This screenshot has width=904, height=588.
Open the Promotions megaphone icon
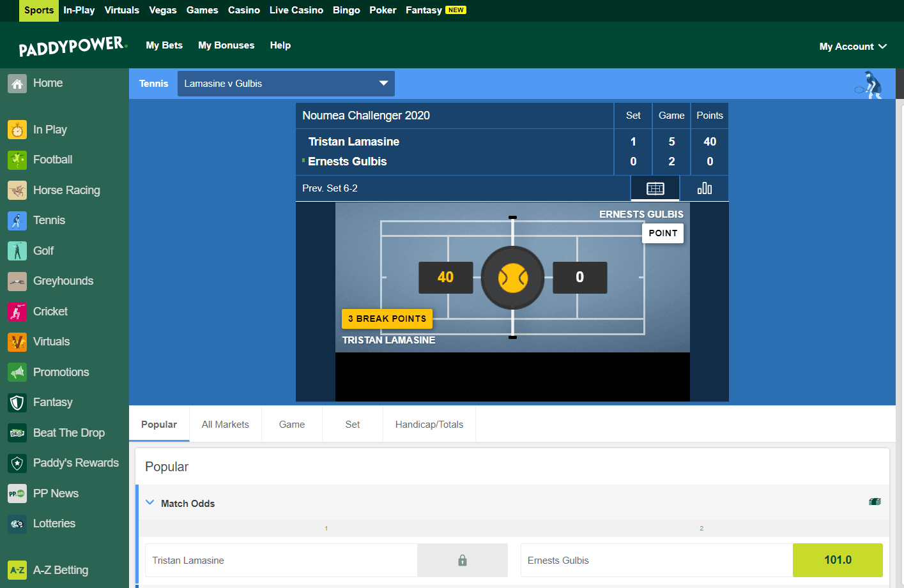[17, 372]
